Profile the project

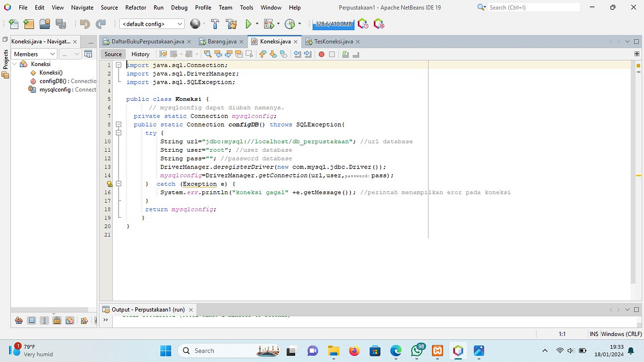coord(290,24)
